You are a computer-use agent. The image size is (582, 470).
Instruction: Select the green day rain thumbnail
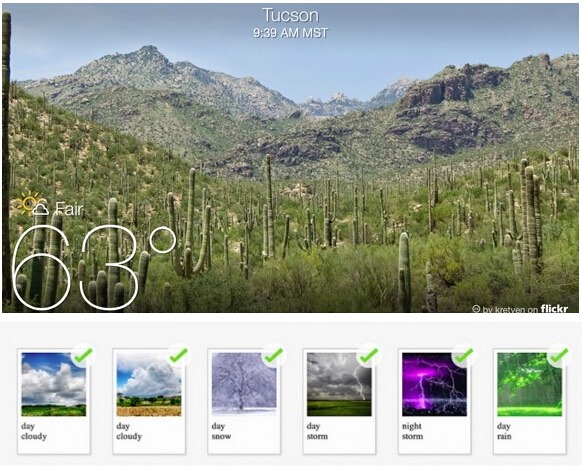[x=529, y=384]
